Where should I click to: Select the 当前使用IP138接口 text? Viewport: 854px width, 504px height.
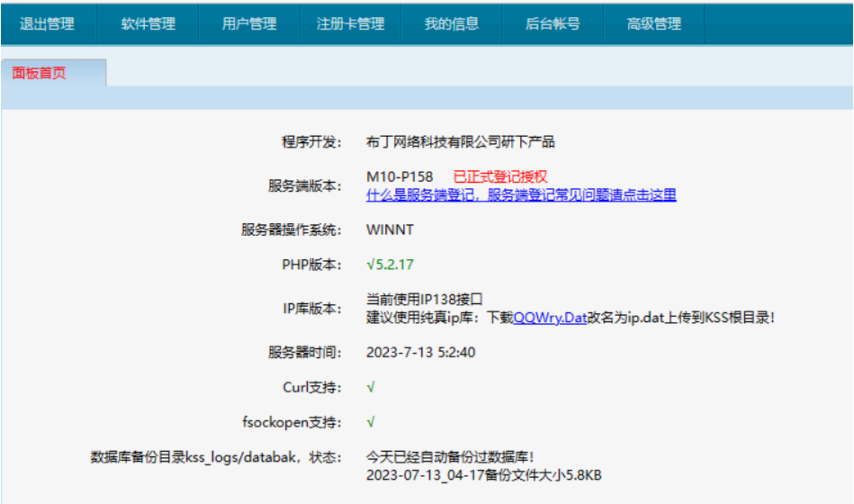click(424, 299)
